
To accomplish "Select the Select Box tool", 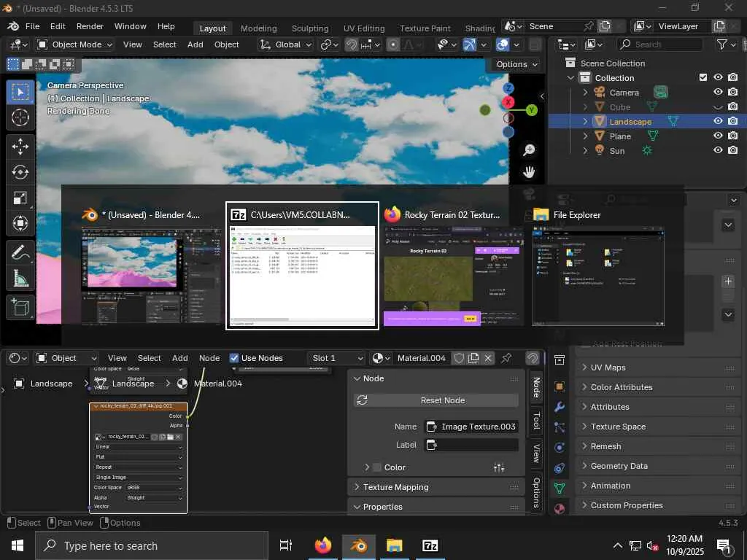I will pos(20,91).
